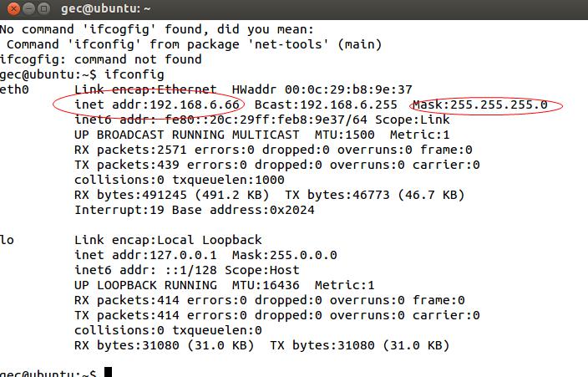Viewport: 588px width, 377px height.
Task: Click the MTU:1500 value
Action: point(344,135)
